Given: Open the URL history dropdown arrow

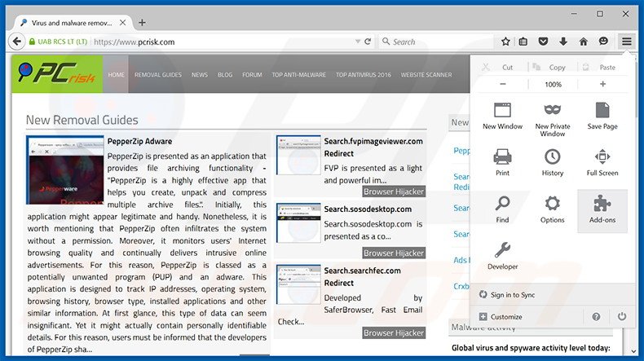Looking at the screenshot, I should click(358, 42).
